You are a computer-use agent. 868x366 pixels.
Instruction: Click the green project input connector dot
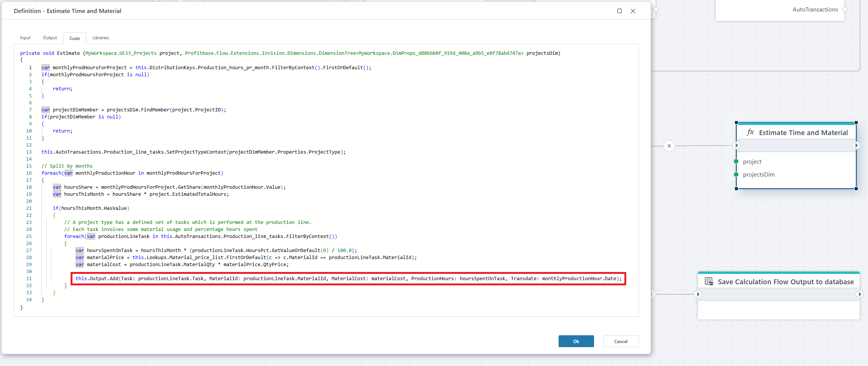coord(736,161)
